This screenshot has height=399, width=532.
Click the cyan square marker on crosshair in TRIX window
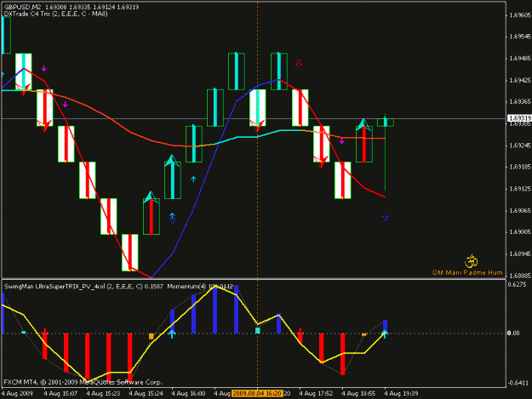258,330
